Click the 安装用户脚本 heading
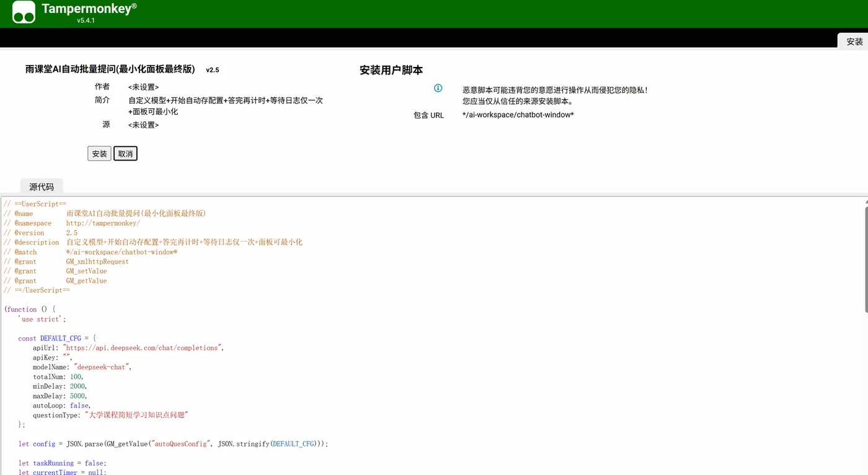The image size is (868, 475). point(391,70)
